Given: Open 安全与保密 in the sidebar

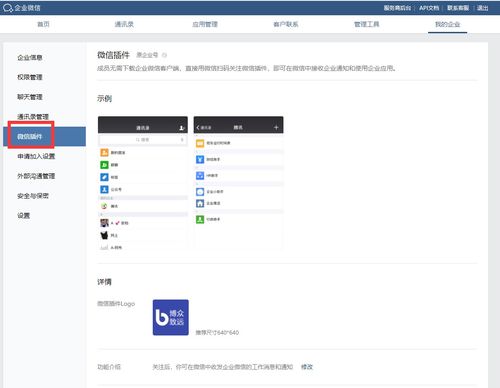Looking at the screenshot, I should 33,196.
